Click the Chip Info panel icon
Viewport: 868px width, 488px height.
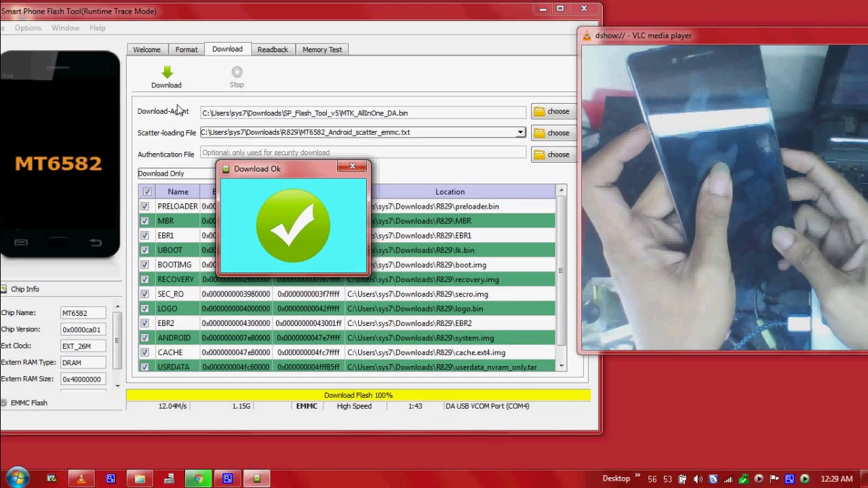tap(4, 289)
